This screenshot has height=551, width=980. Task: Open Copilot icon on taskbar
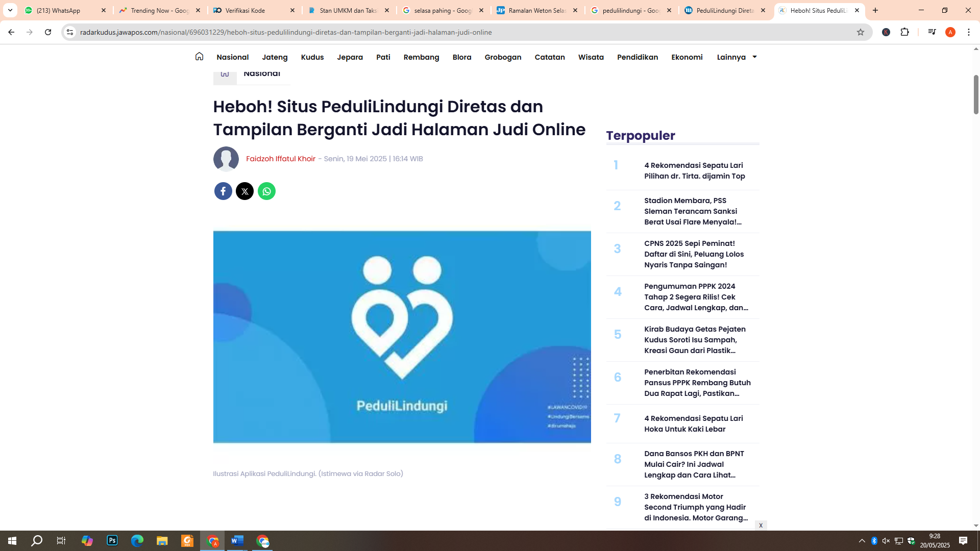pos(87,541)
